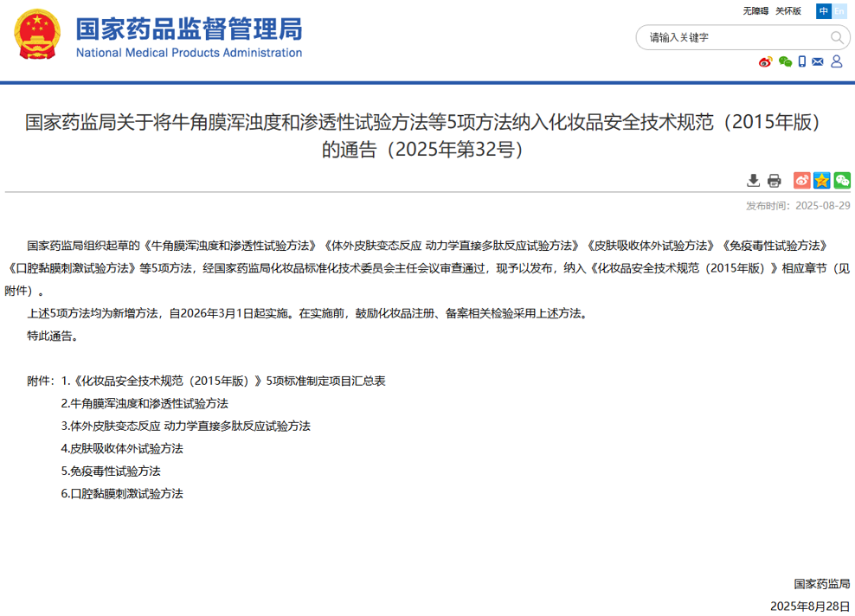Select 中 Chinese language toggle
This screenshot has width=855, height=616.
coord(823,11)
